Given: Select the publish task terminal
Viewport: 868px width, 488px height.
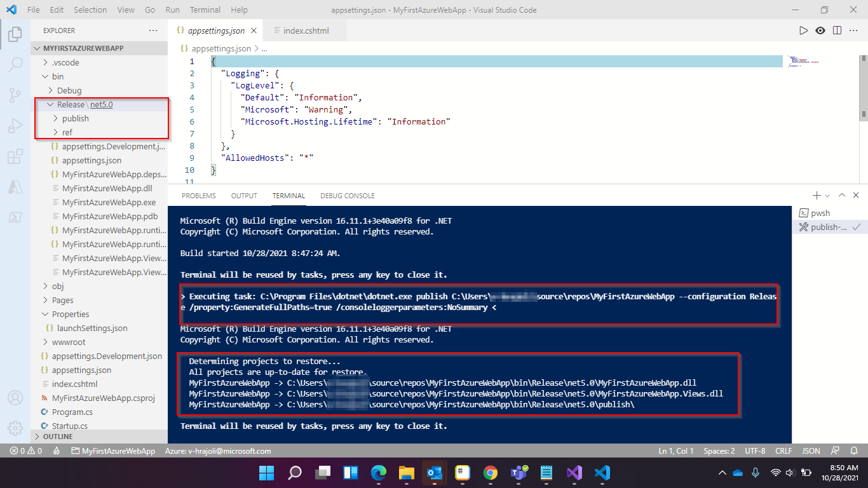Looking at the screenshot, I should coord(829,227).
